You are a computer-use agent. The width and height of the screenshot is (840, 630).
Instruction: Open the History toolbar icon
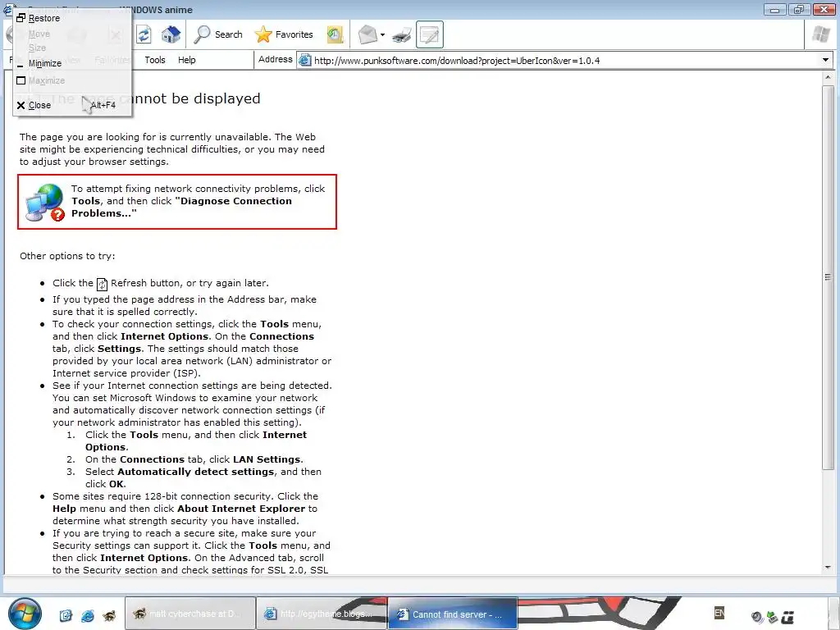335,34
